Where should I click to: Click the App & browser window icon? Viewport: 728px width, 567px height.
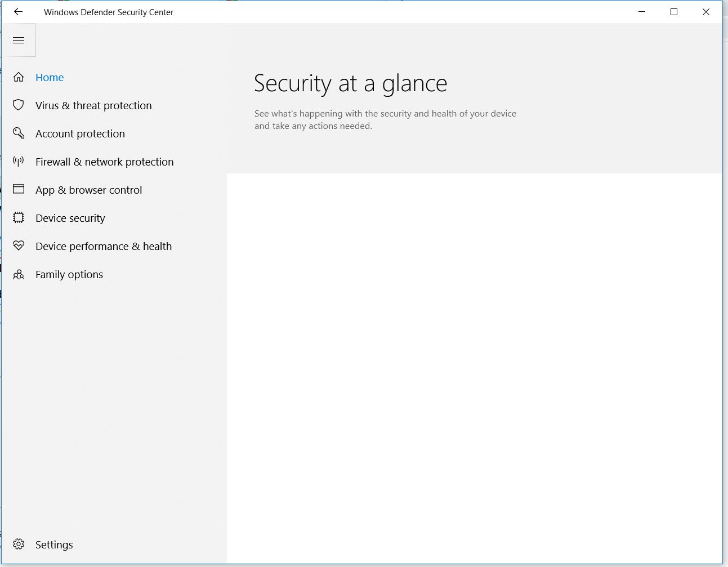click(x=19, y=189)
